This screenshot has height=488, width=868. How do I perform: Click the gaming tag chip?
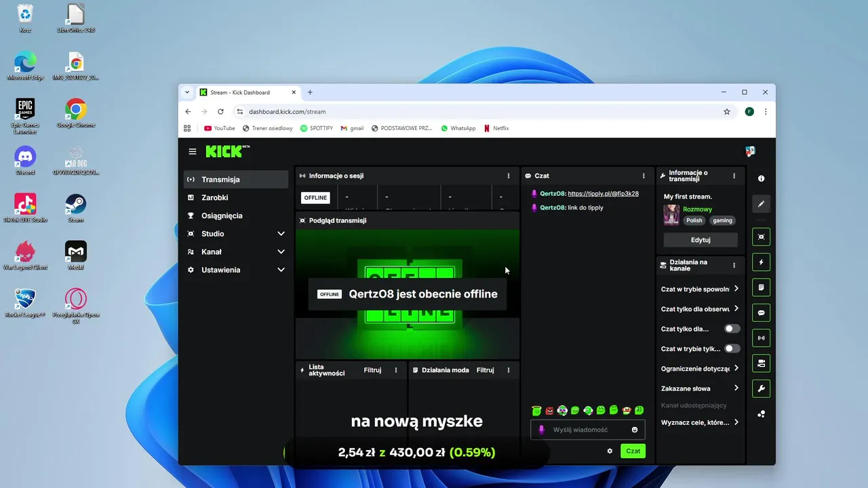pyautogui.click(x=722, y=220)
